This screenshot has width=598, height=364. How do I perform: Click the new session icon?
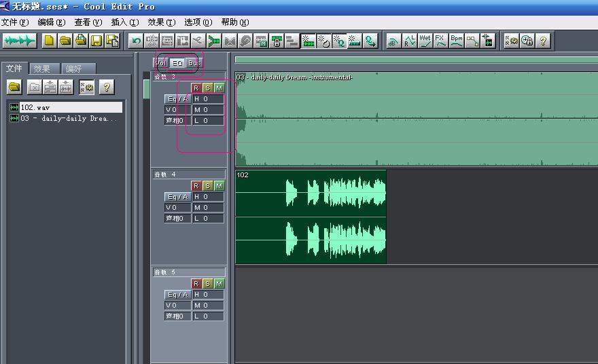coord(49,41)
